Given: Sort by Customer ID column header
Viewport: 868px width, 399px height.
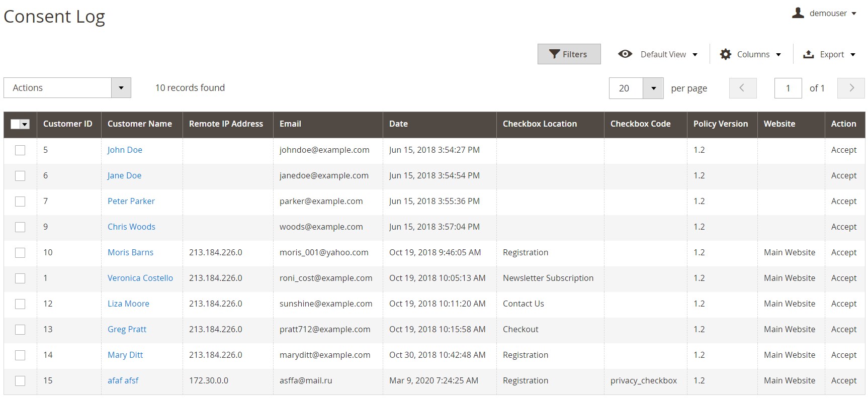Looking at the screenshot, I should click(x=69, y=124).
